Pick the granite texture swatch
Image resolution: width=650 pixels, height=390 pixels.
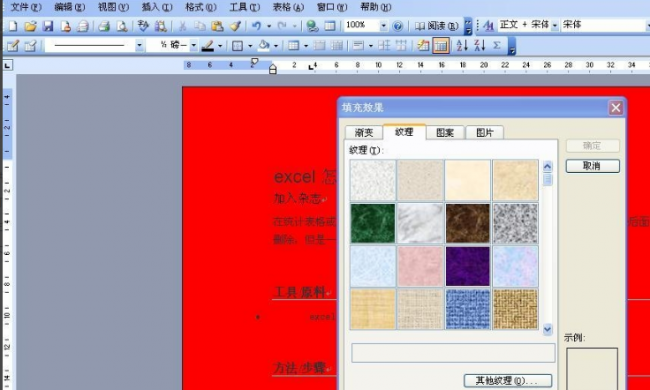(x=515, y=223)
